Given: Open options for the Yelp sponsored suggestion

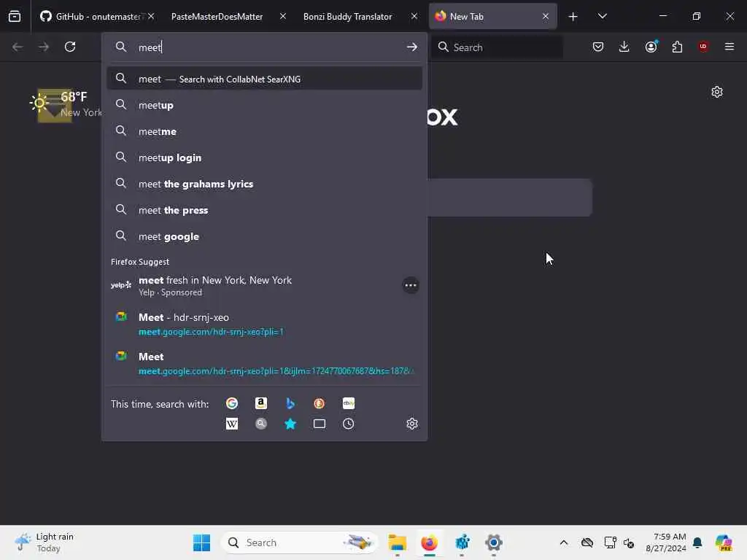Looking at the screenshot, I should [411, 286].
